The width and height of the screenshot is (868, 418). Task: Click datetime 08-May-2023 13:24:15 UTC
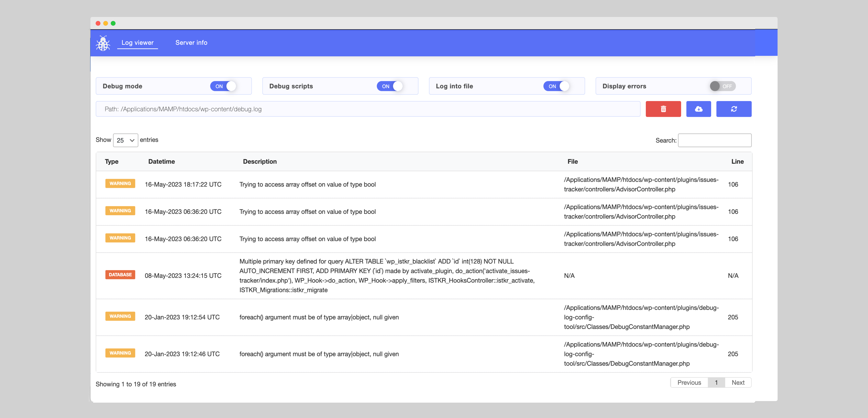183,276
